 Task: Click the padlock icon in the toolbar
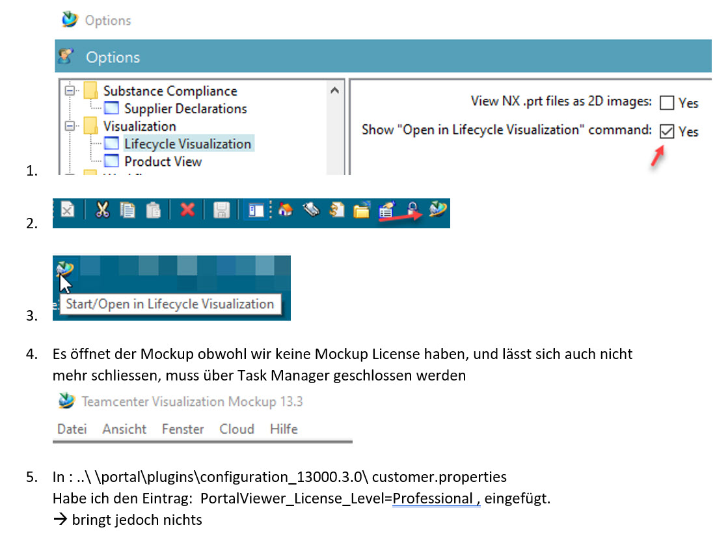(x=412, y=209)
